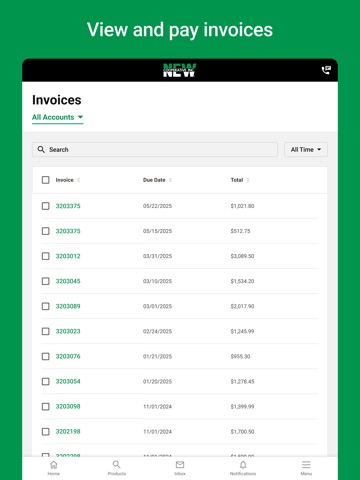Sort by Total column arrows
360x480 pixels.
pos(248,180)
